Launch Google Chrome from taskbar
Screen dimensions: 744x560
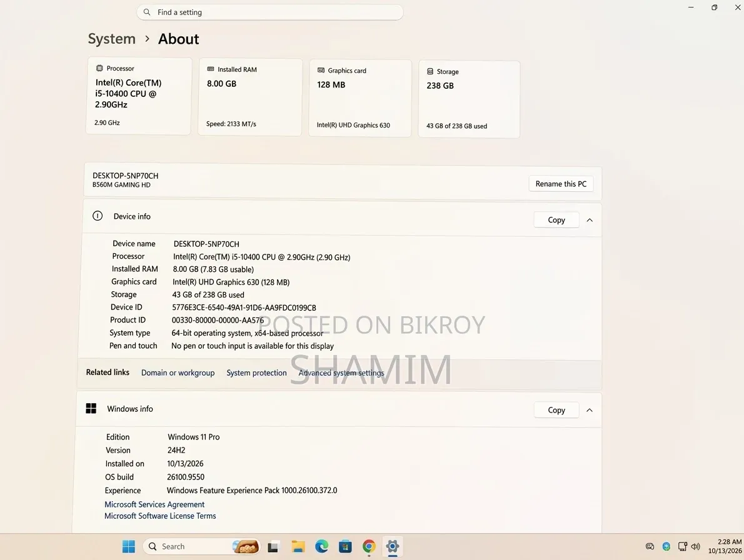point(369,547)
